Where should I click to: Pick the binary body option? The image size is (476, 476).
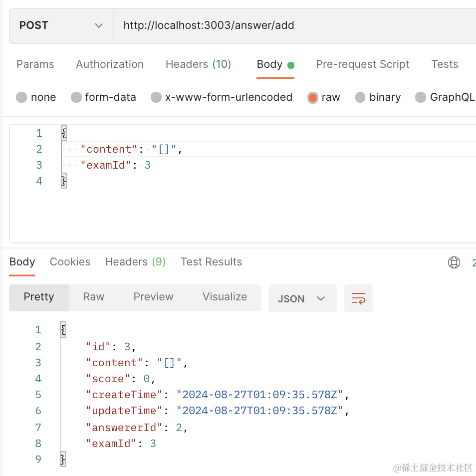pyautogui.click(x=360, y=97)
